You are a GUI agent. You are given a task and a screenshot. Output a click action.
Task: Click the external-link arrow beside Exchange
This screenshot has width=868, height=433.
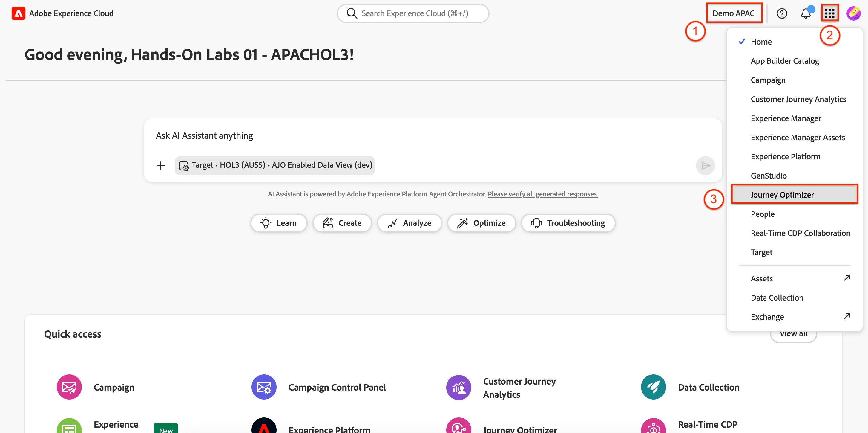click(x=847, y=316)
